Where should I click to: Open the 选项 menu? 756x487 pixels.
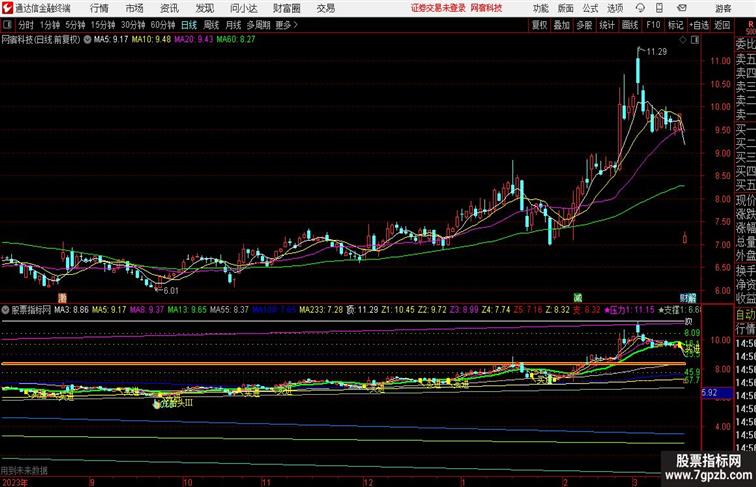point(615,8)
